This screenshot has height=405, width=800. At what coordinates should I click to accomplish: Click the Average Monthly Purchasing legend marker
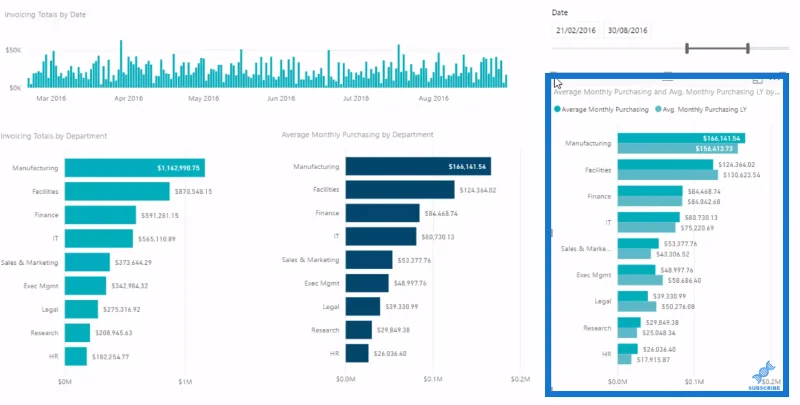557,109
